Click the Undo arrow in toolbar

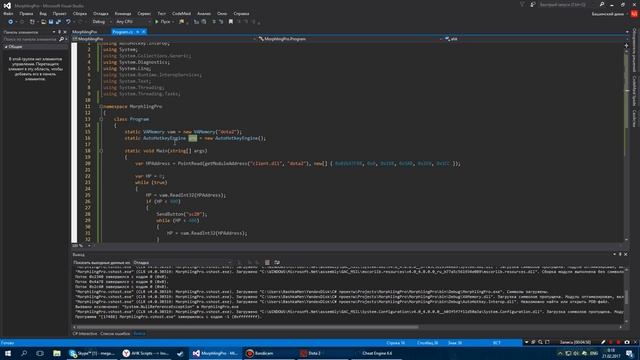[68, 22]
